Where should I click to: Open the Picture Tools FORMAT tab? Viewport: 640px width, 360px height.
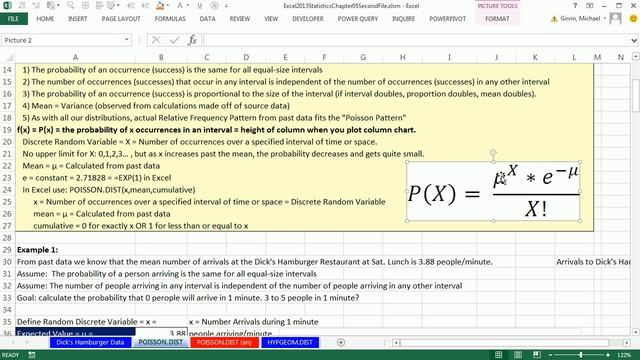(x=497, y=19)
